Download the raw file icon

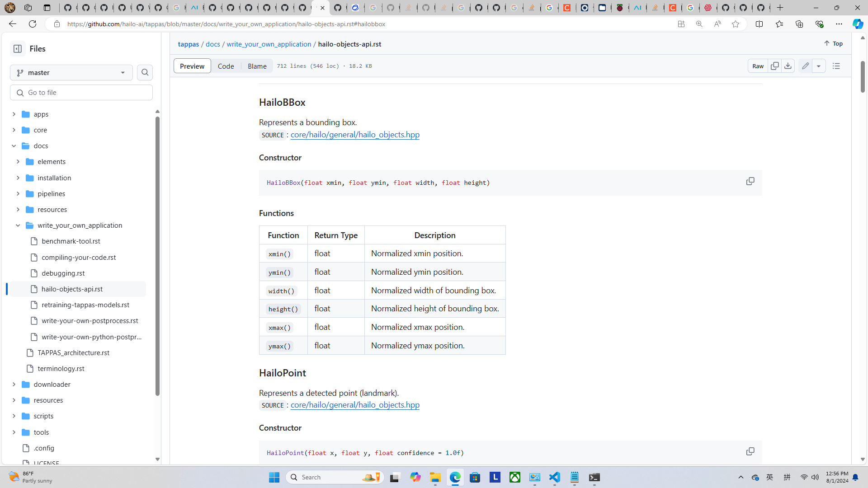788,66
